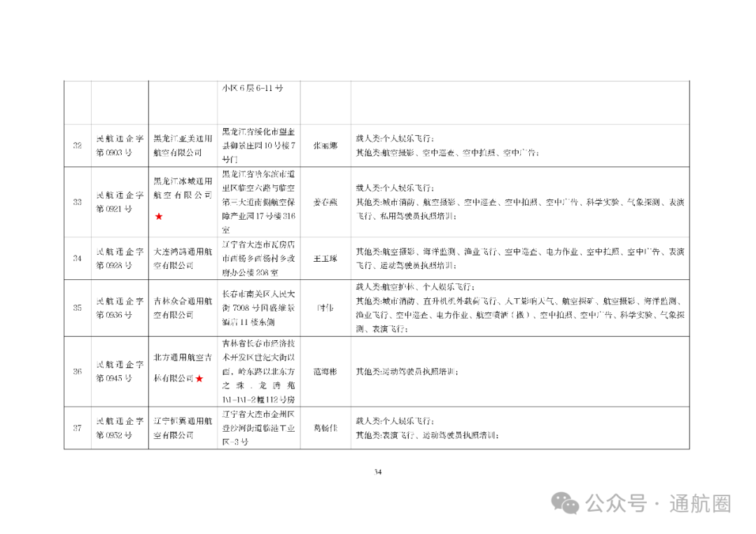Image resolution: width=756 pixels, height=534 pixels.
Task: Click 其他类:运动驾驶员执照培训 in row 36
Action: [x=407, y=372]
